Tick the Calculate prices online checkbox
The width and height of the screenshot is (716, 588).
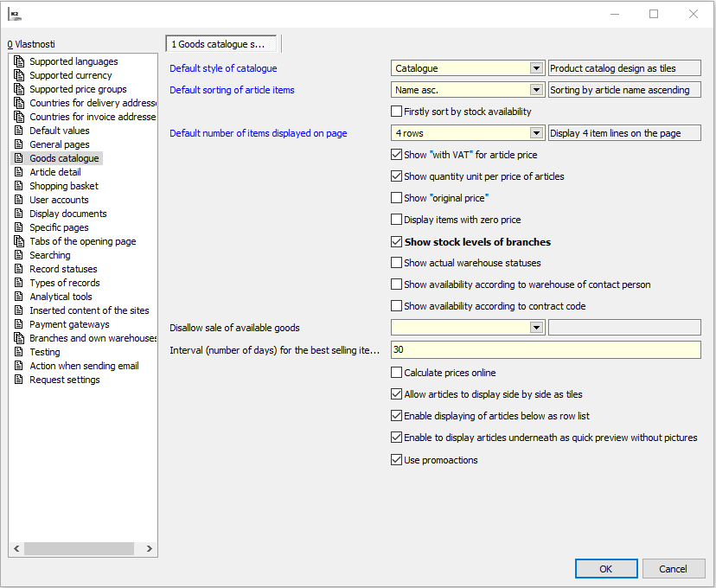pos(397,373)
